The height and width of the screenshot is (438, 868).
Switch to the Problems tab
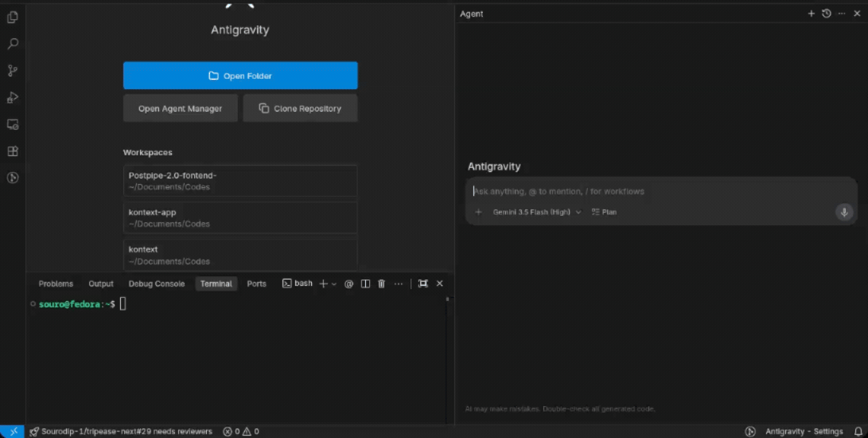tap(56, 284)
